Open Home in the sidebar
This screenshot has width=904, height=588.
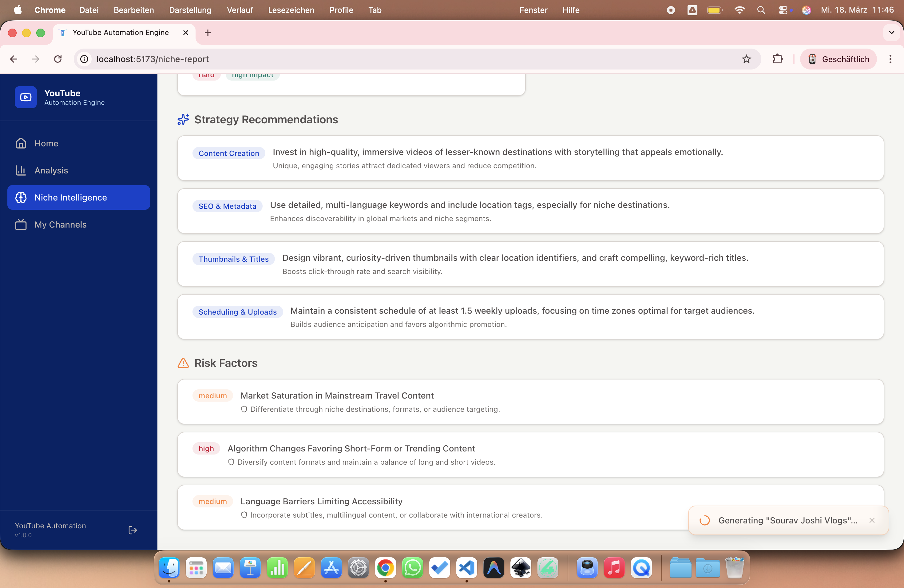[46, 143]
